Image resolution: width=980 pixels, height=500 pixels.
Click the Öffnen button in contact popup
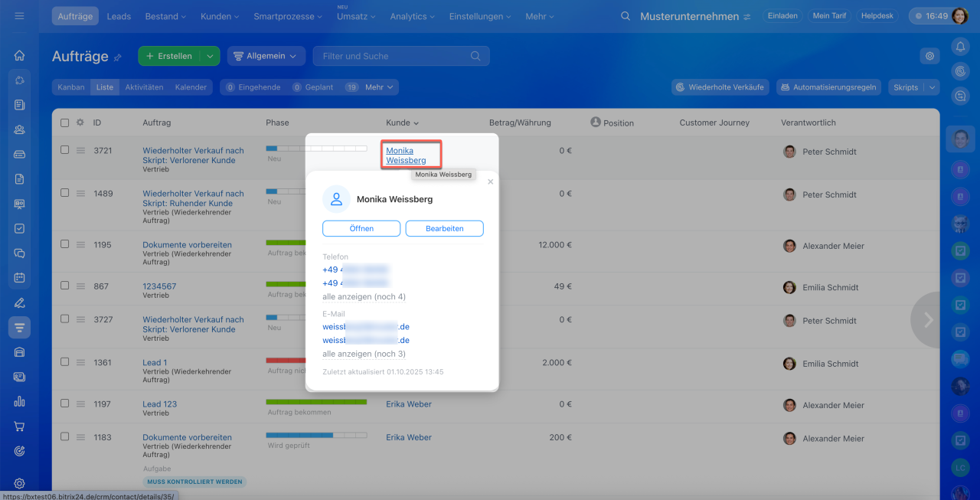coord(361,228)
